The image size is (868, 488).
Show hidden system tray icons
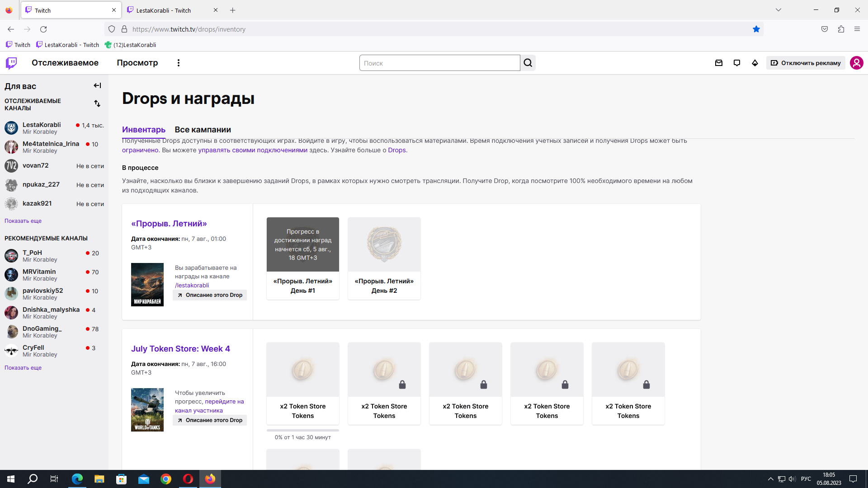[770, 479]
